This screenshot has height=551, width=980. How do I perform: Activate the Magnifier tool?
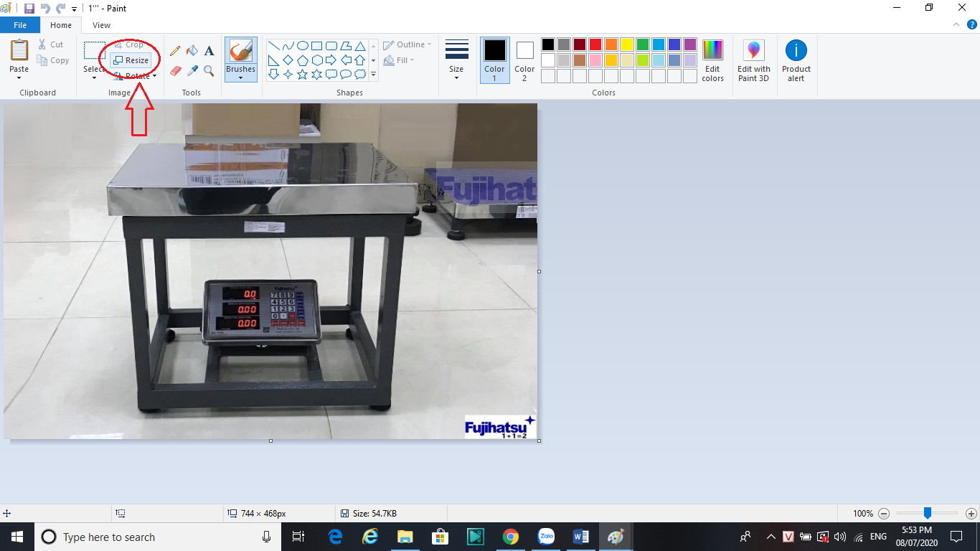[x=209, y=70]
